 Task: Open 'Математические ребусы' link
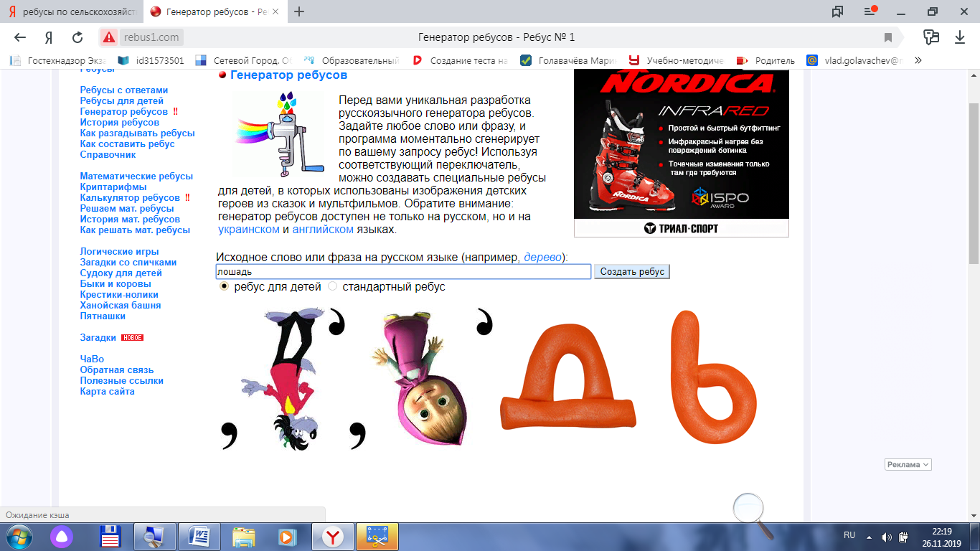pos(136,176)
